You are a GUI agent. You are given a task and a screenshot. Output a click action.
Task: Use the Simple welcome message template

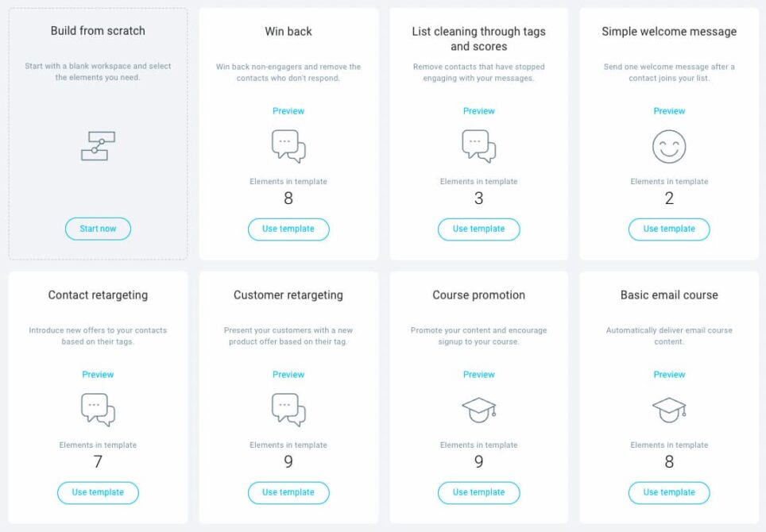(669, 229)
